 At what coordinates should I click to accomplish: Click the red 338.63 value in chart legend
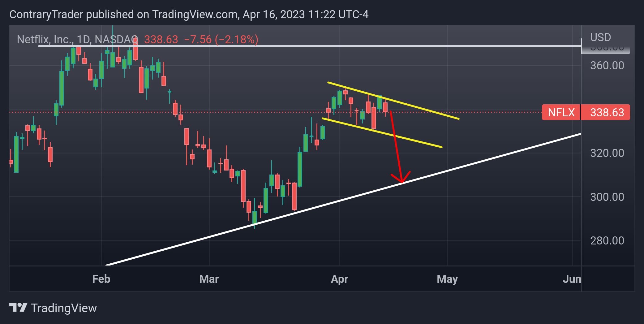click(x=161, y=40)
